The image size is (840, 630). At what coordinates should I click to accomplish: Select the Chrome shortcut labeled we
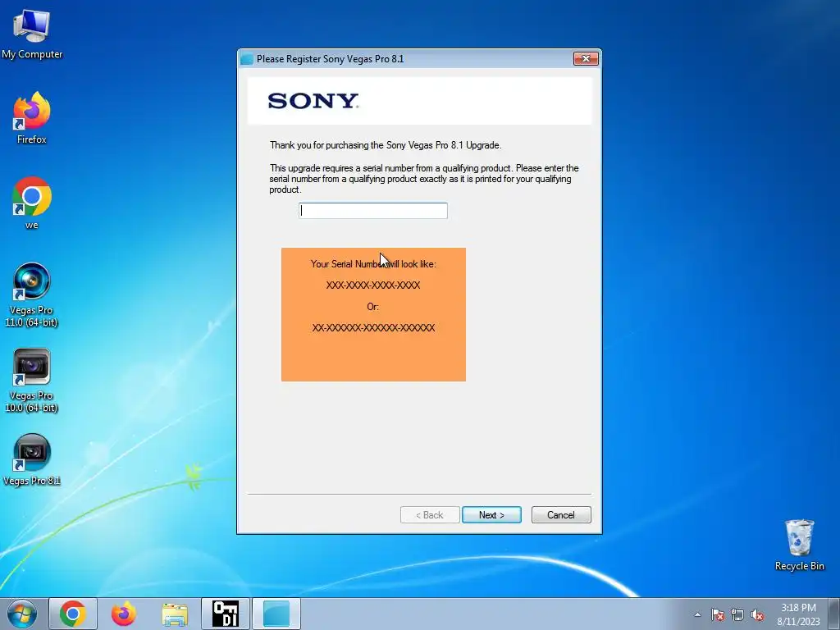pyautogui.click(x=32, y=203)
